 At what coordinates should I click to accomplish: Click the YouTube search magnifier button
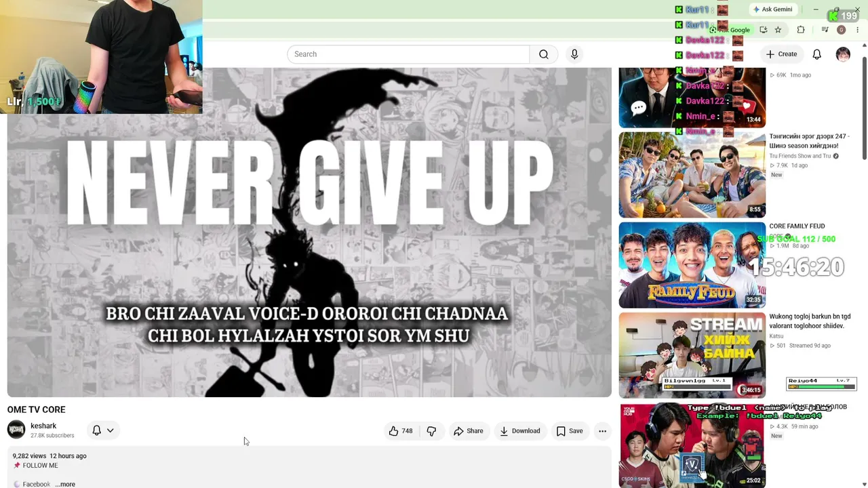click(x=544, y=54)
